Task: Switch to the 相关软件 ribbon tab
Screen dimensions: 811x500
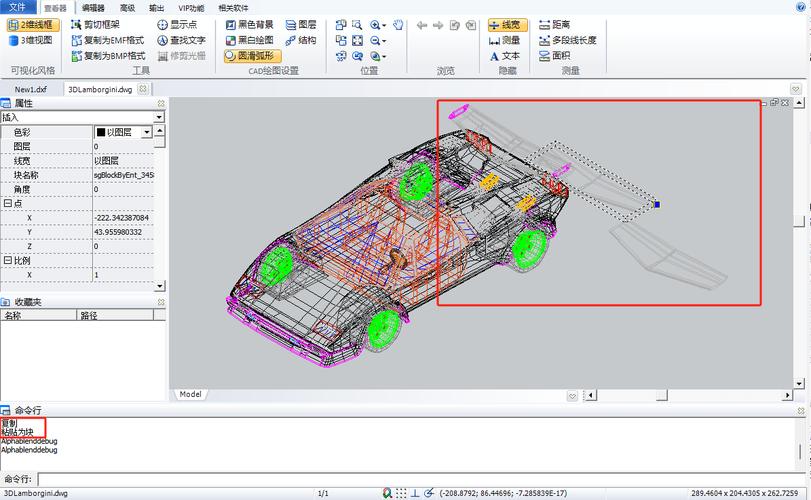Action: (x=233, y=8)
